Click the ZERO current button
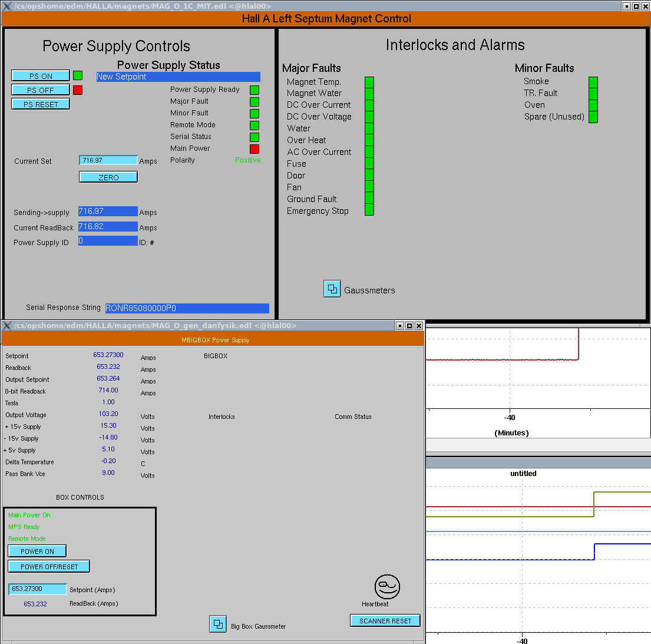This screenshot has width=651, height=644. pos(108,177)
